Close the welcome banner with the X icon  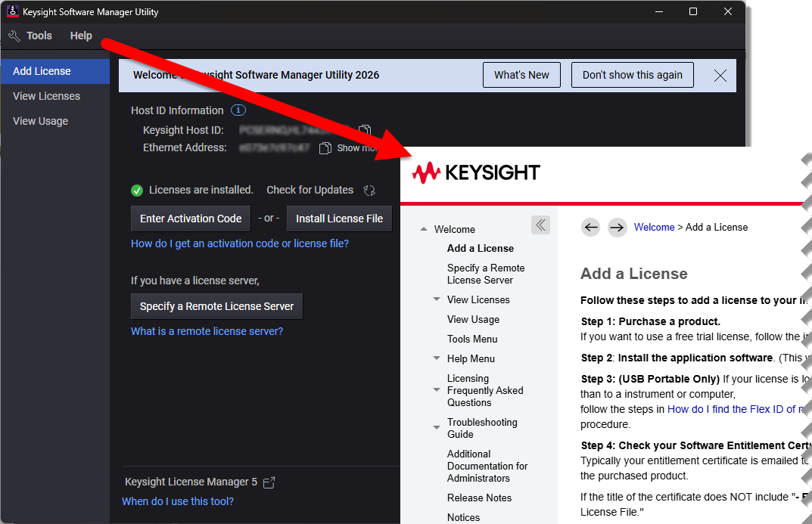(720, 76)
